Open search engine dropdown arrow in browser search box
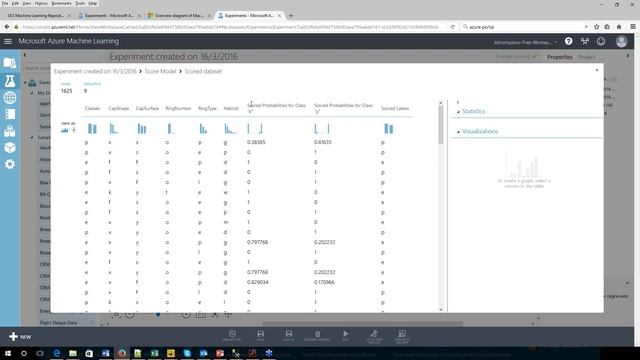 (x=586, y=27)
